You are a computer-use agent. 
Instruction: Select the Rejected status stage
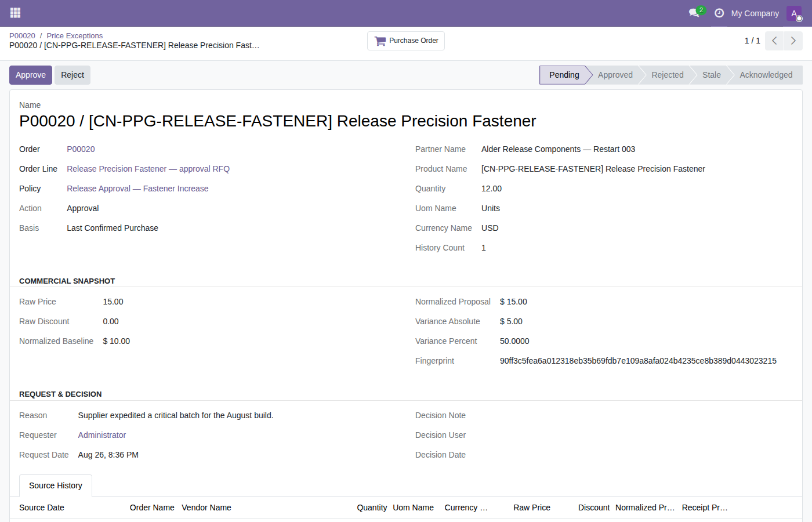click(x=668, y=75)
